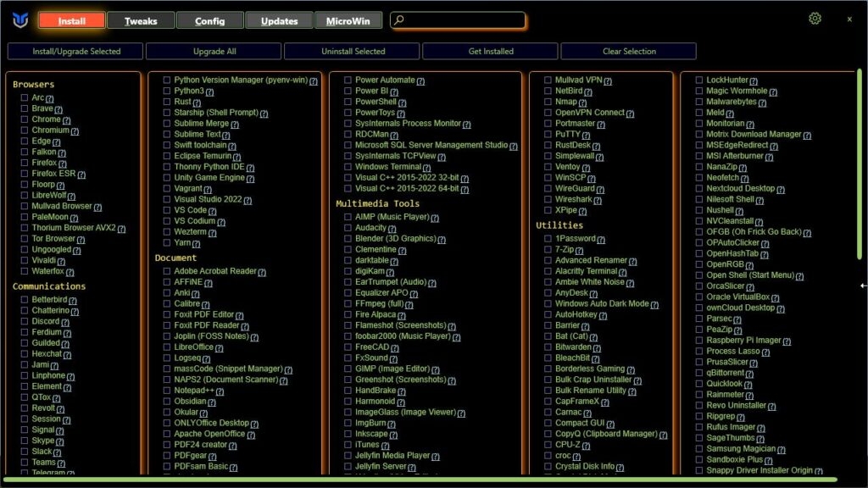Check the Blender (3D Graphics) checkbox

click(348, 238)
